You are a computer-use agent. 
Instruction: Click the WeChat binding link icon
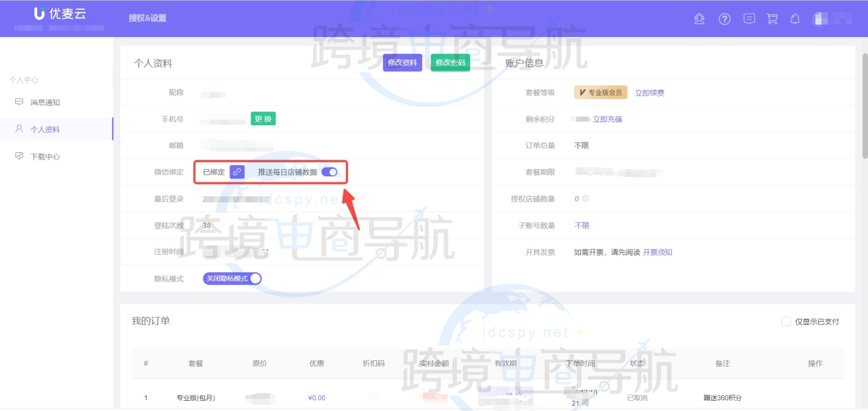coord(237,172)
